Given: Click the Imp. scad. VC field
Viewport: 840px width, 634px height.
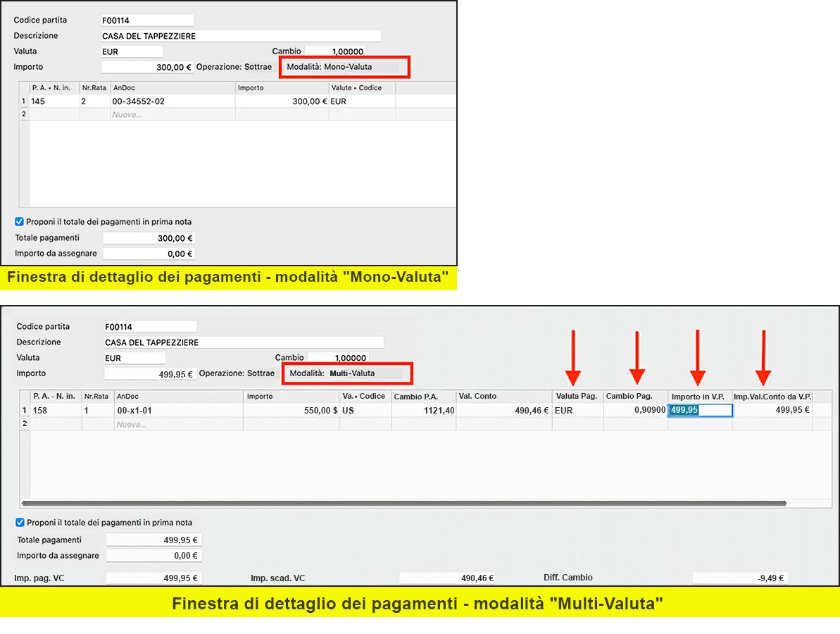Looking at the screenshot, I should pos(448,578).
